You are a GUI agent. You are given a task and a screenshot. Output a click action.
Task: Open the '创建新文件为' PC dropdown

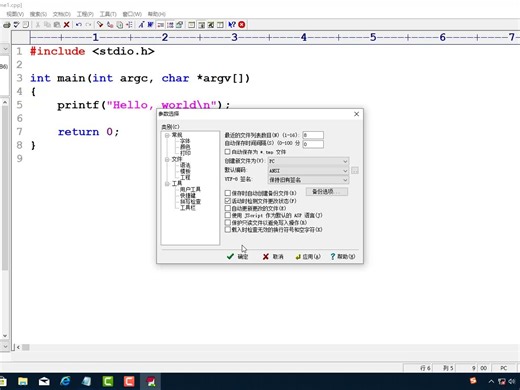pos(308,161)
